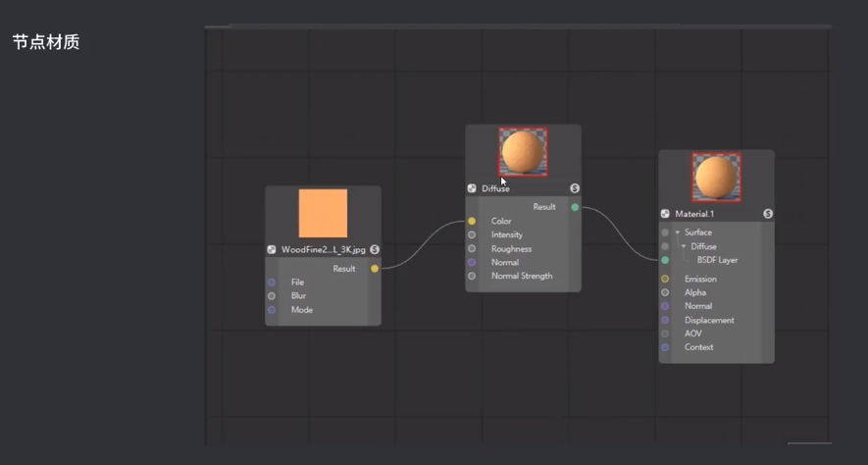Collapse the Diffuse subgroup in Material.1
This screenshot has width=868, height=465.
coord(684,246)
